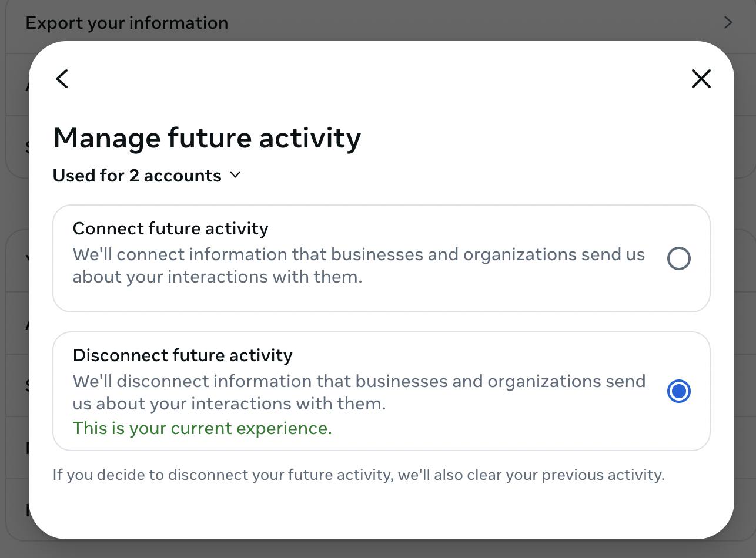Click the footer note about clearing previous activity

(359, 475)
